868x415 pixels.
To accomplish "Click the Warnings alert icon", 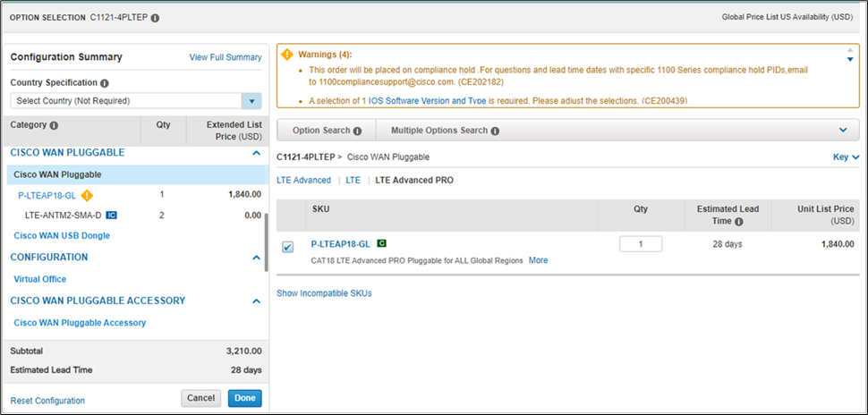I will tap(286, 55).
